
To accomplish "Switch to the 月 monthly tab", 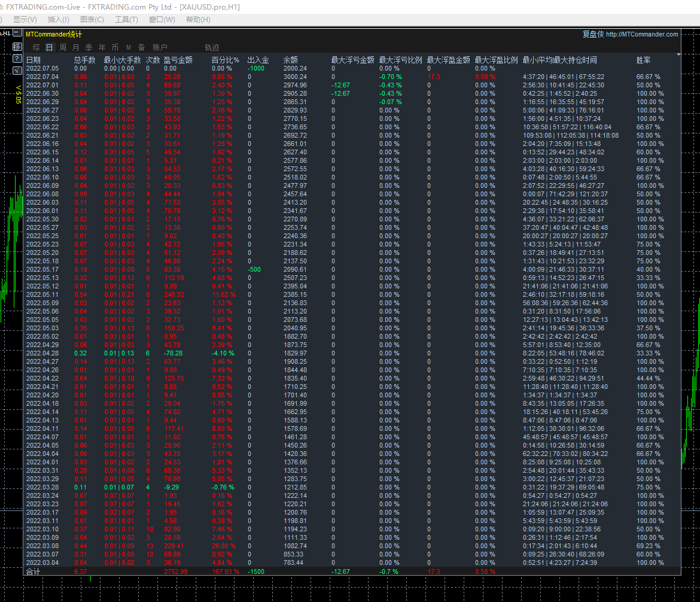I will pos(76,47).
